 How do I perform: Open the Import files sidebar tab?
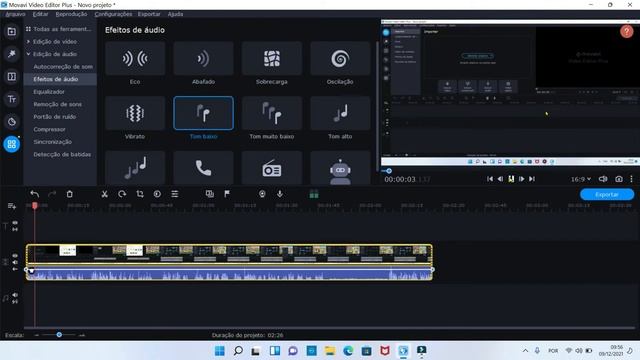(11, 31)
